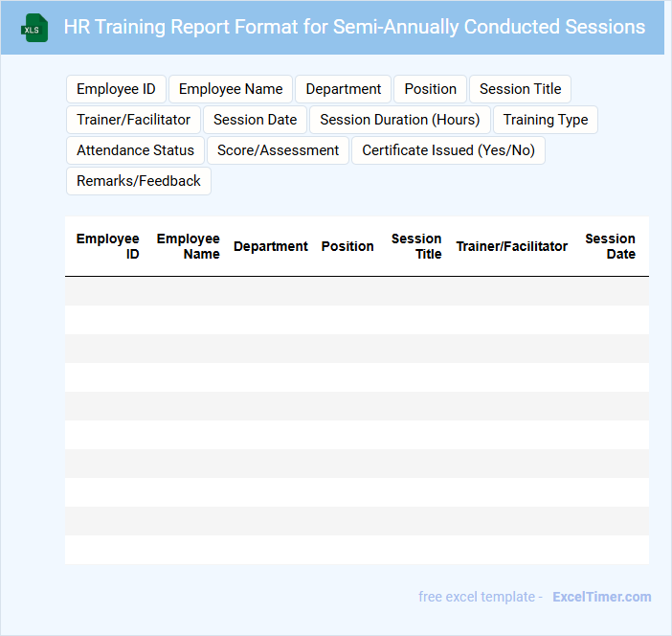Click the Score/Assessment tag
The height and width of the screenshot is (636, 672).
[x=278, y=150]
